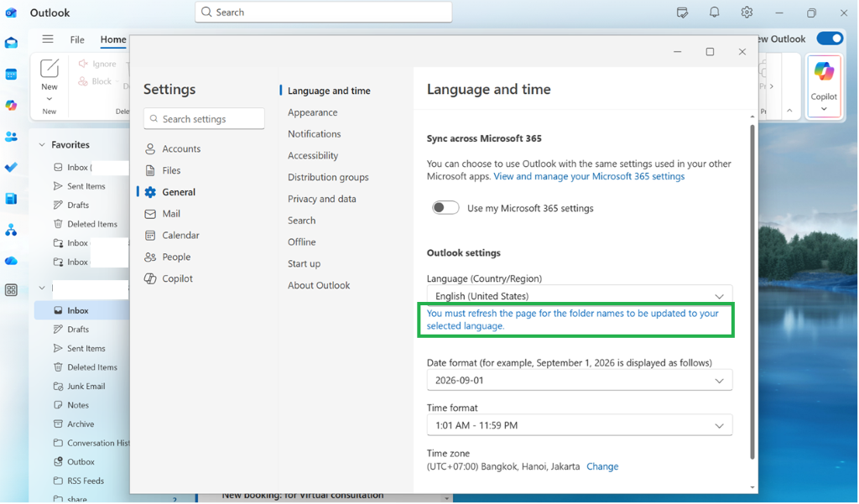The image size is (859, 504).
Task: Open the Date format dropdown
Action: 580,380
